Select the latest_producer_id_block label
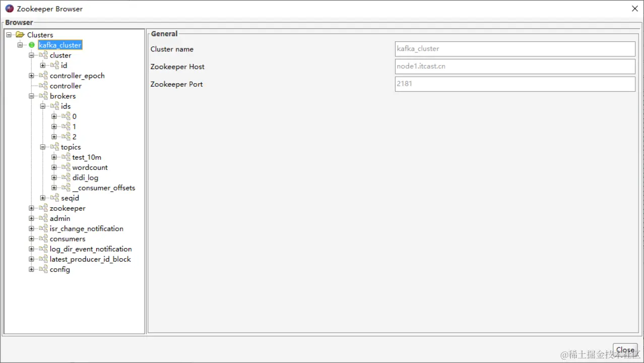This screenshot has width=644, height=363. click(90, 259)
